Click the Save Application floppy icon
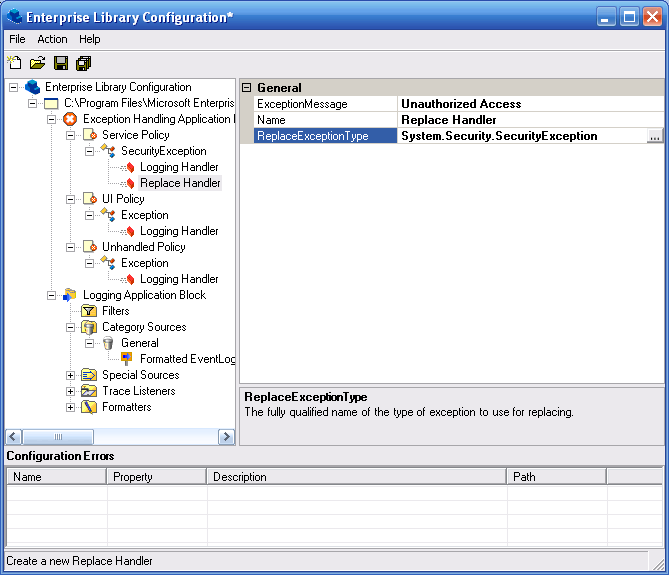This screenshot has height=575, width=669. [61, 63]
